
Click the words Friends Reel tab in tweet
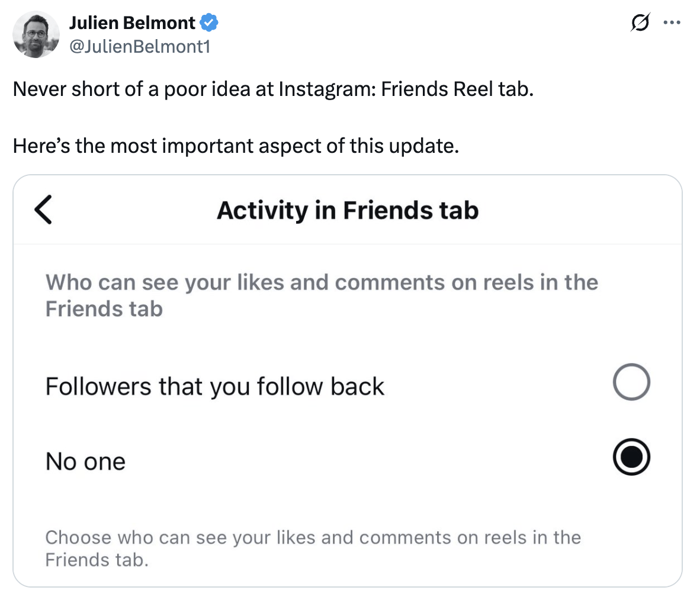[456, 89]
